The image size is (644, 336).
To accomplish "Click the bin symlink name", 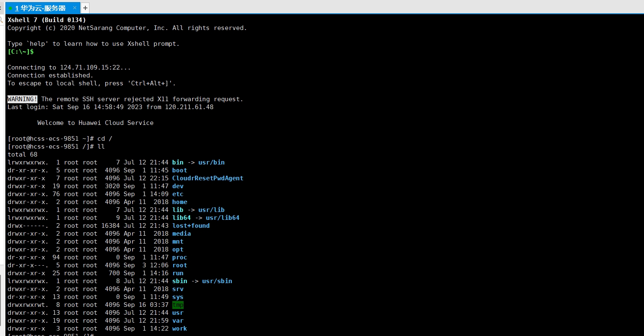I will pyautogui.click(x=178, y=162).
